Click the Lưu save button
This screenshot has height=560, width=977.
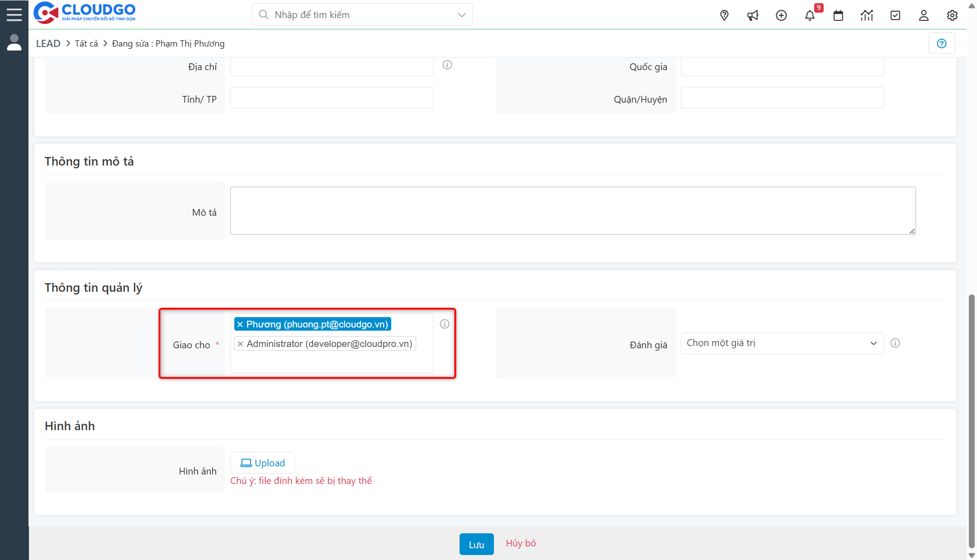coord(476,544)
